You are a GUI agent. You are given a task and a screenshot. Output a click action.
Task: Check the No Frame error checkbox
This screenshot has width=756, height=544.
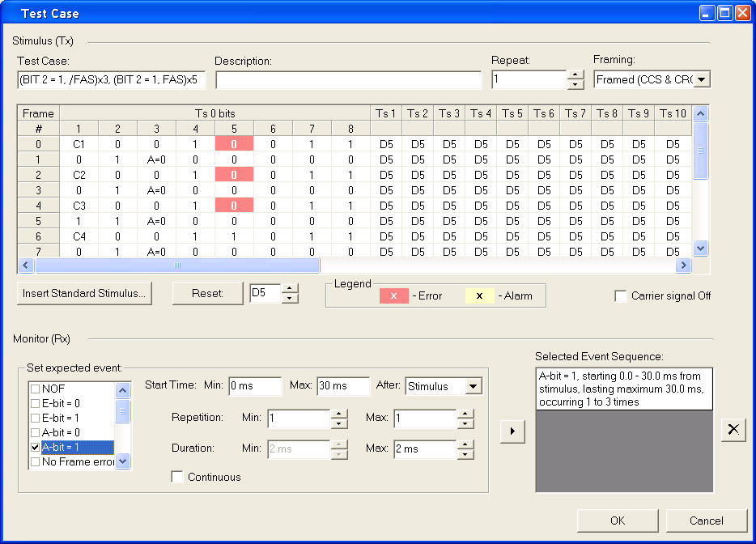click(35, 461)
